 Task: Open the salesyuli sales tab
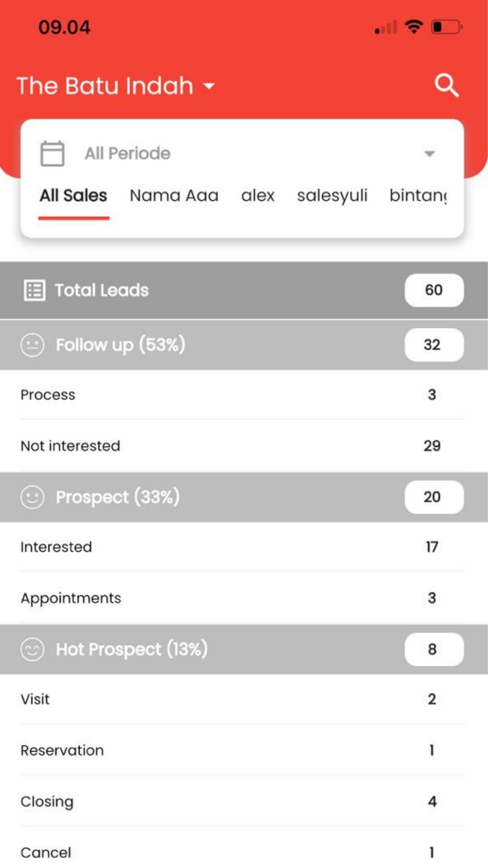[332, 196]
